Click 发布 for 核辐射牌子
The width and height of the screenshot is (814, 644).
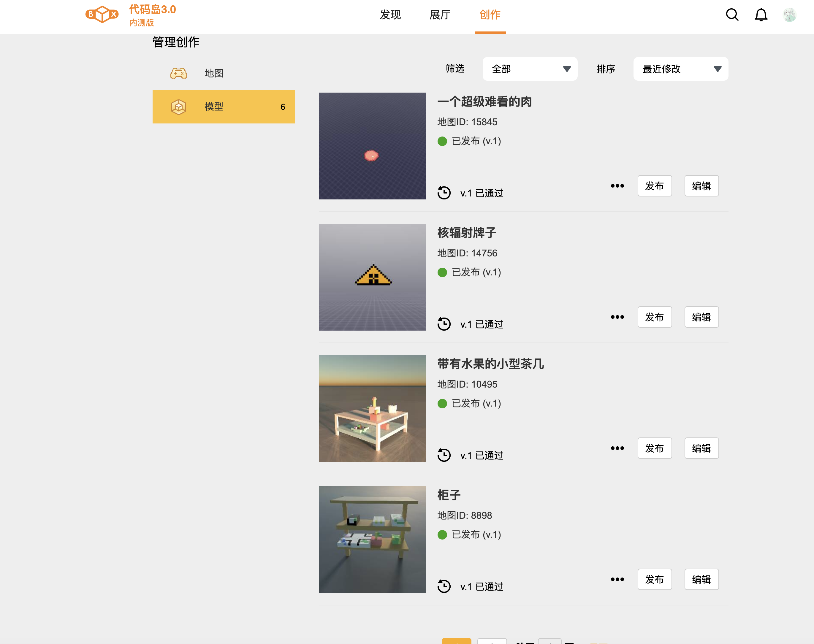pyautogui.click(x=655, y=317)
